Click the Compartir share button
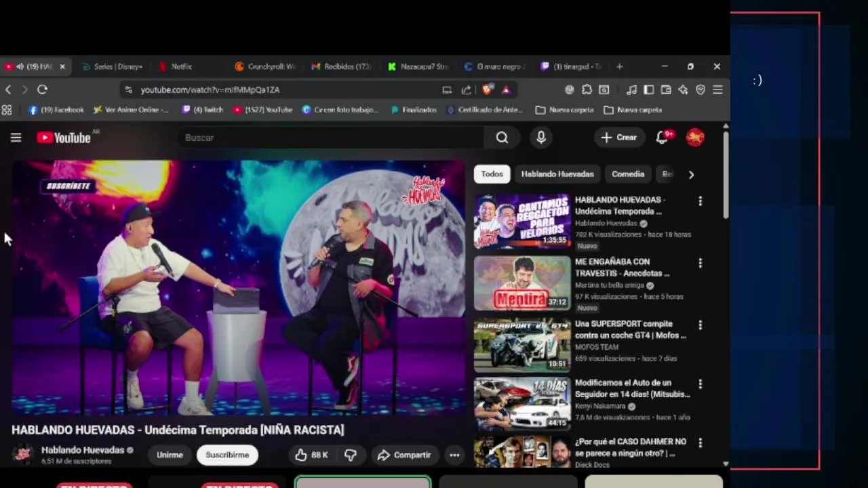The image size is (868, 488). pyautogui.click(x=404, y=455)
